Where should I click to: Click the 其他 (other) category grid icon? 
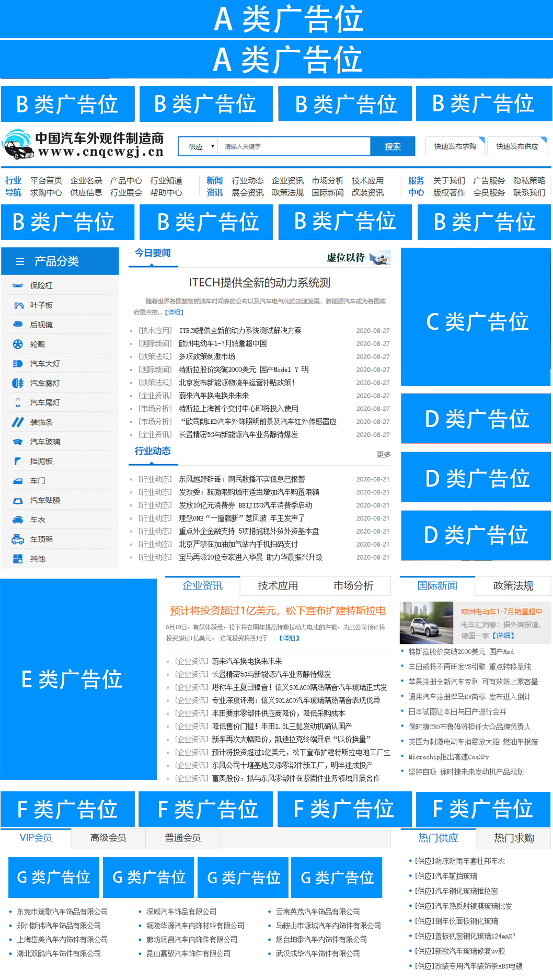click(x=18, y=559)
